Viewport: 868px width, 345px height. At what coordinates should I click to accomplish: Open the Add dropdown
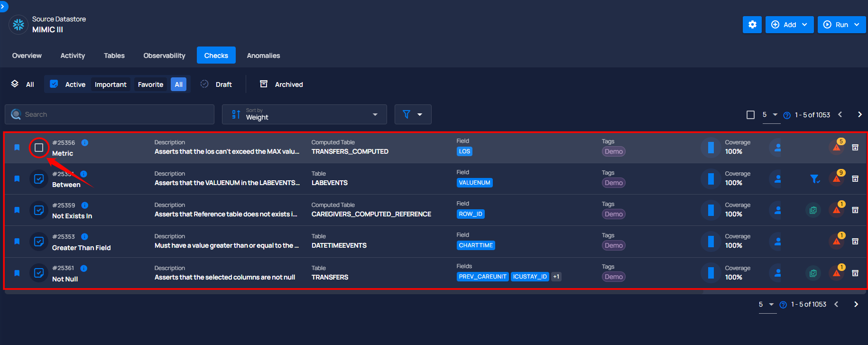pyautogui.click(x=789, y=25)
